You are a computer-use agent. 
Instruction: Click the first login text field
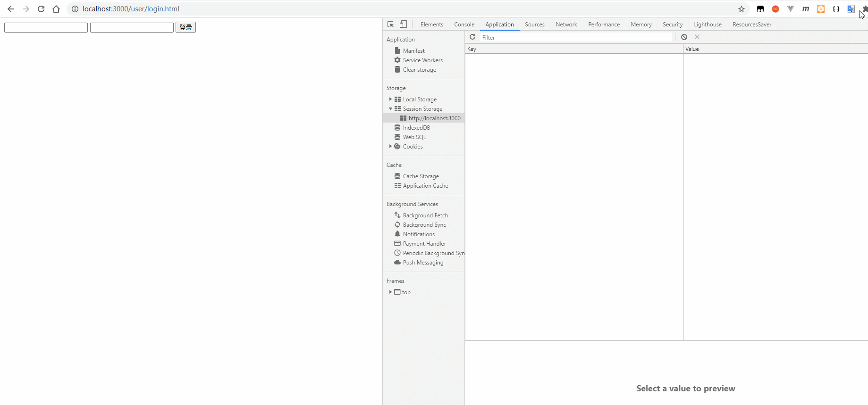(x=46, y=28)
